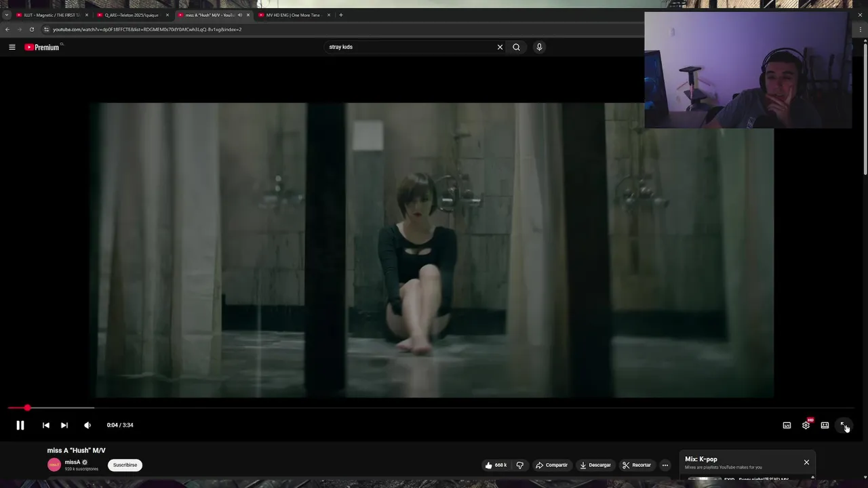
Task: Like the video (668 k)
Action: [496, 465]
